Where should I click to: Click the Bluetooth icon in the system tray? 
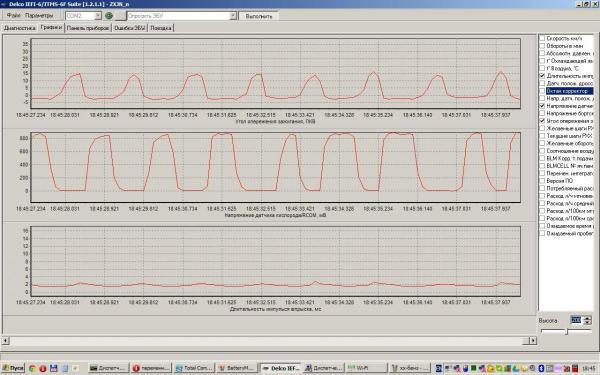pos(541,368)
